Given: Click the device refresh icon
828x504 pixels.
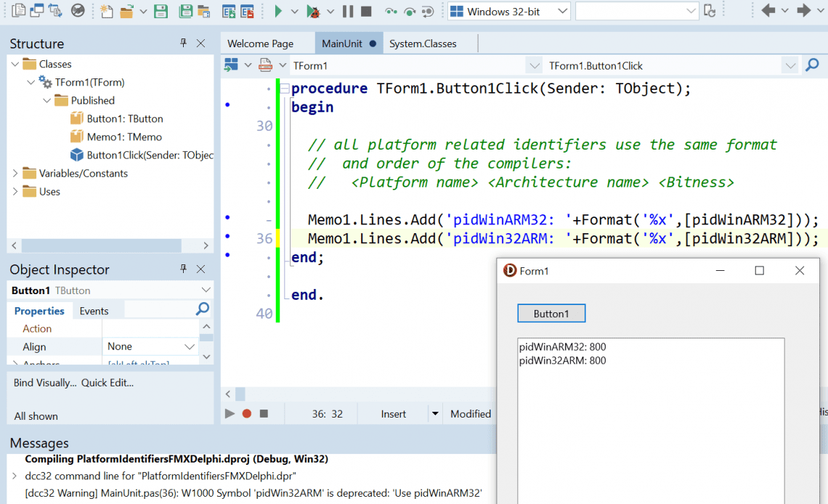Looking at the screenshot, I should click(710, 11).
